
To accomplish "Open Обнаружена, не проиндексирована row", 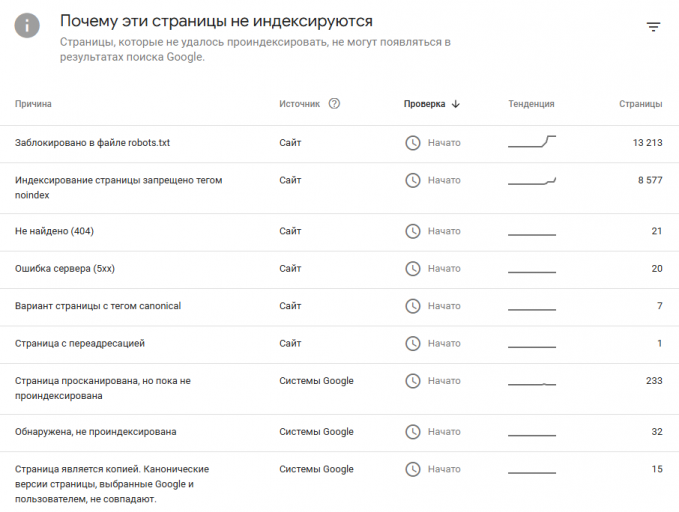I will click(340, 433).
